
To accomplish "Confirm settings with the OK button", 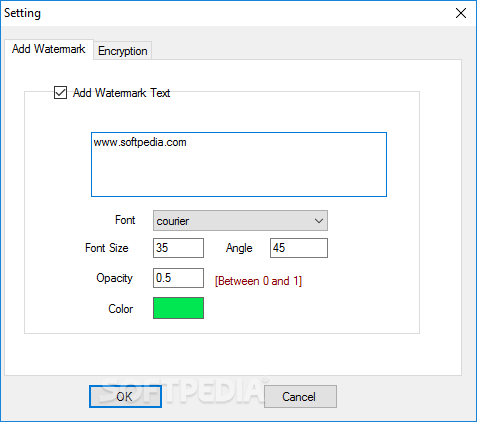I will (125, 396).
